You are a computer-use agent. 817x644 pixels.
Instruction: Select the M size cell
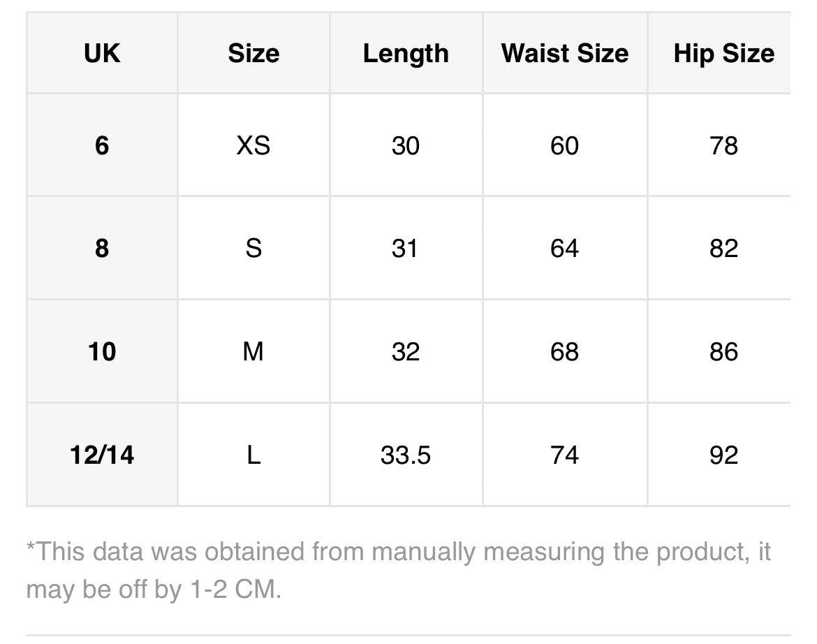pyautogui.click(x=253, y=351)
